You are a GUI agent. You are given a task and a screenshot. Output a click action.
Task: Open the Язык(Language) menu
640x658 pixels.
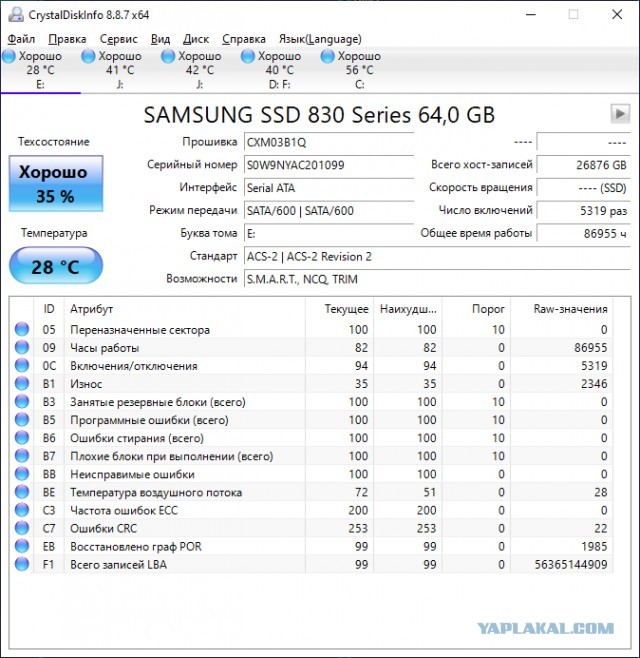pyautogui.click(x=320, y=39)
